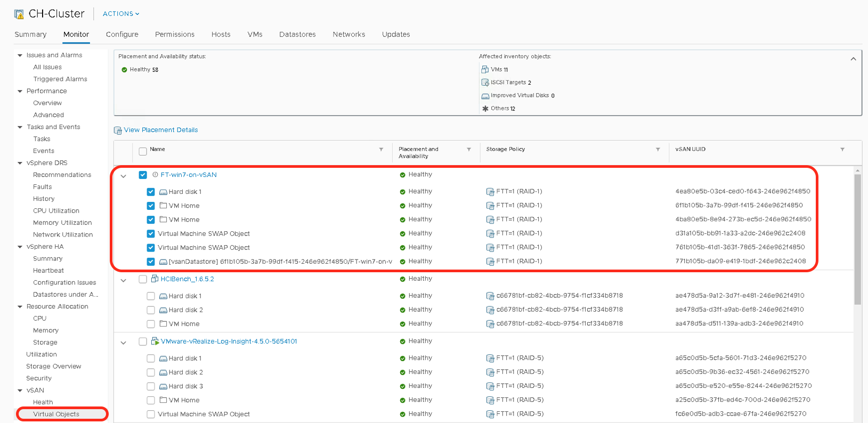Open the Datastores tab
Image resolution: width=868 pixels, height=423 pixels.
pos(297,35)
